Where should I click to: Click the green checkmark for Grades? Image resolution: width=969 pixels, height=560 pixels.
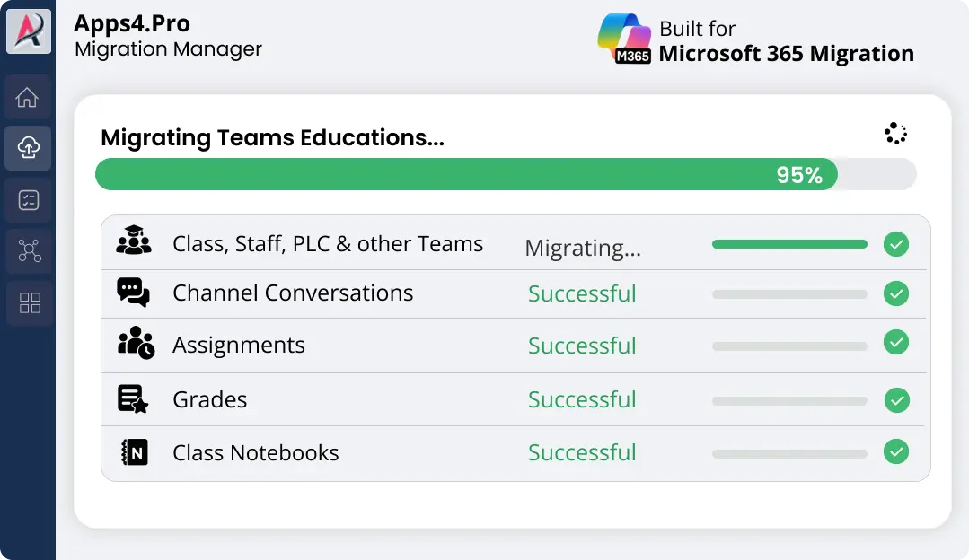[x=896, y=400]
